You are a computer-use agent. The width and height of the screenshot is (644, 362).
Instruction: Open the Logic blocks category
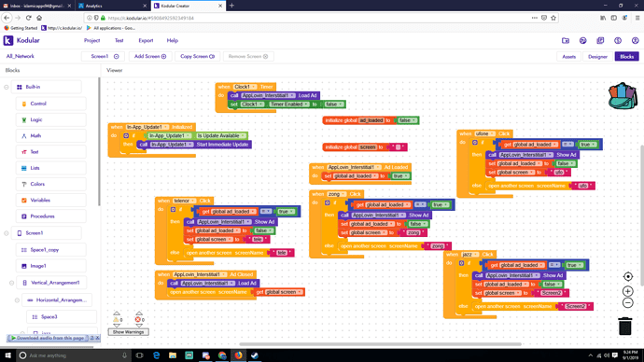[x=51, y=119]
